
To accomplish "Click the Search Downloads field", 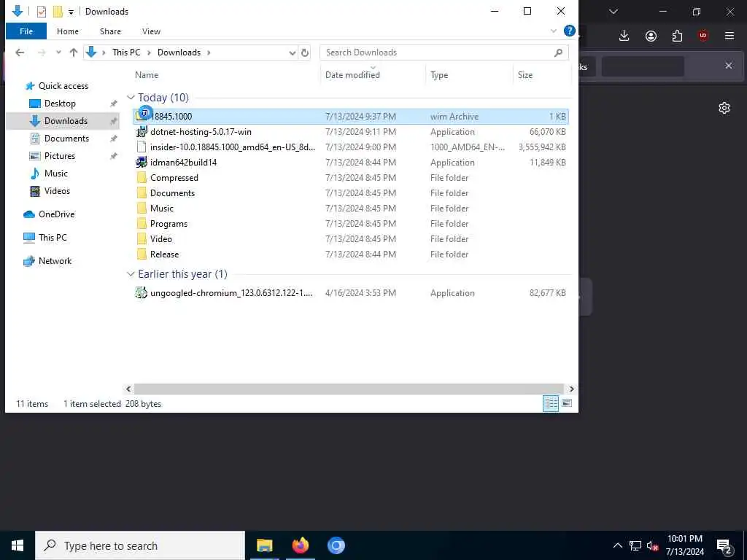I will tap(444, 52).
